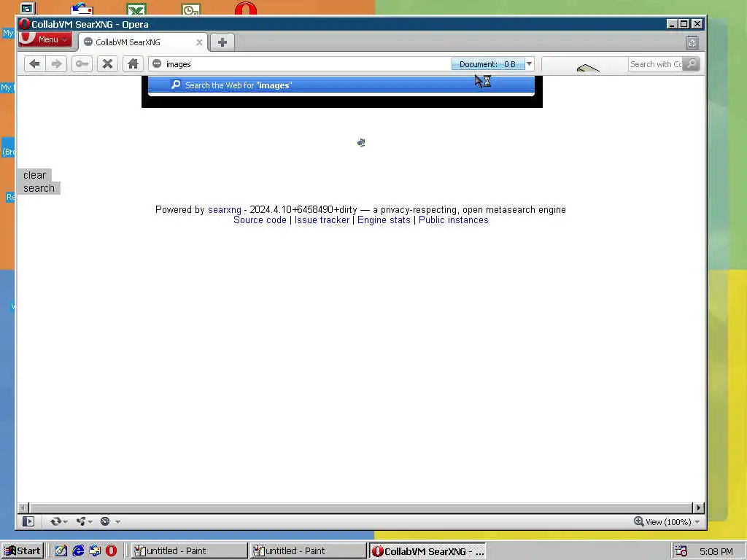Click the horizontal scrollbar left arrow

23,507
